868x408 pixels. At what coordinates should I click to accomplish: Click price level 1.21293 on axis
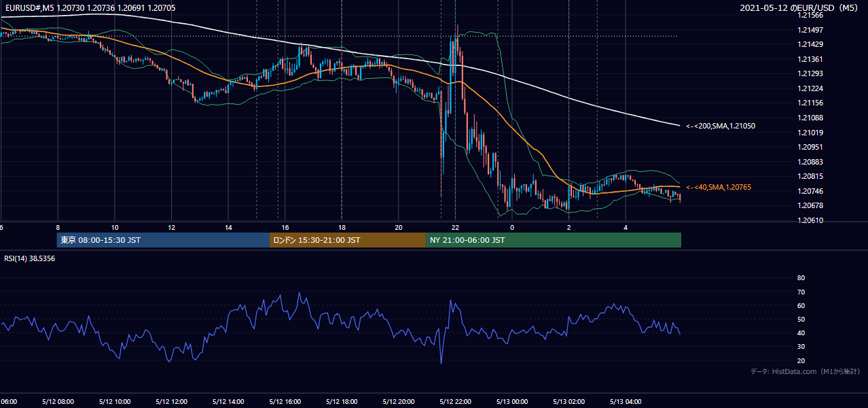810,73
